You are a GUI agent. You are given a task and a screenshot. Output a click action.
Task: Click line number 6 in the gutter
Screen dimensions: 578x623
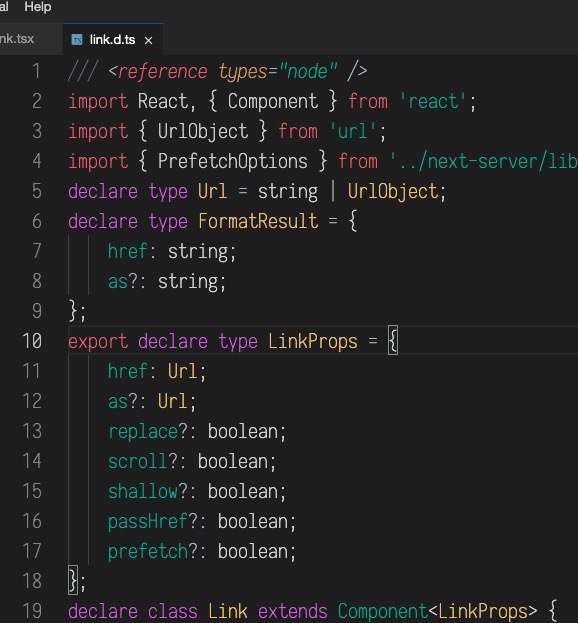(37, 221)
